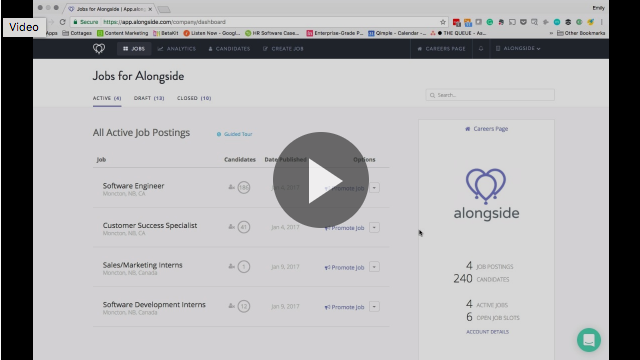Promote the Software Development Interns job
Screen dimensions: 640x360
pyautogui.click(x=344, y=307)
